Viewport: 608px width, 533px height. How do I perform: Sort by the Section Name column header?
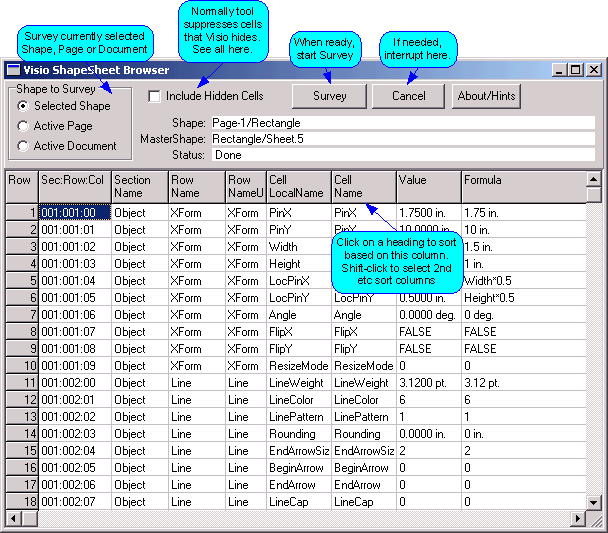pyautogui.click(x=140, y=186)
